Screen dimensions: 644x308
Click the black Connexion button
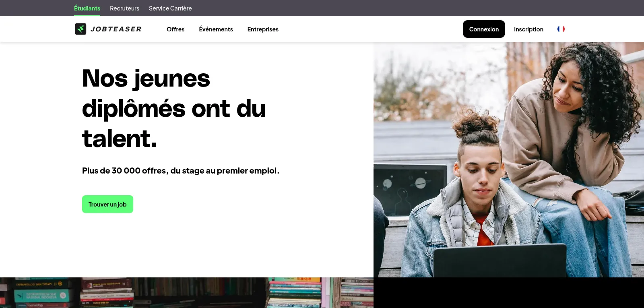(x=484, y=29)
